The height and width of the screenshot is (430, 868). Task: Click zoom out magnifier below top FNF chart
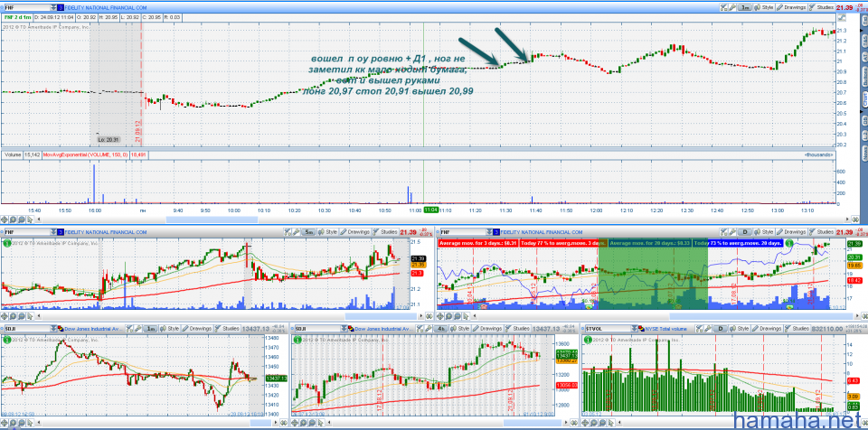coord(22,220)
